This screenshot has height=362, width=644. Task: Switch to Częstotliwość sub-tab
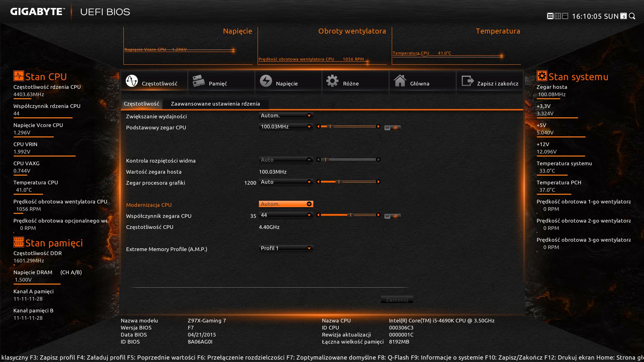click(x=142, y=104)
